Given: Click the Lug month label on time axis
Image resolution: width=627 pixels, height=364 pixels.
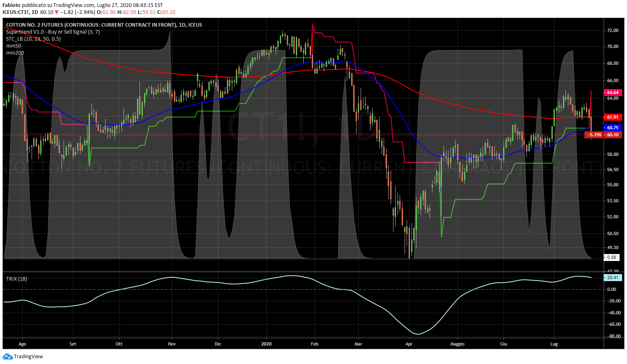Looking at the screenshot, I should (x=554, y=344).
